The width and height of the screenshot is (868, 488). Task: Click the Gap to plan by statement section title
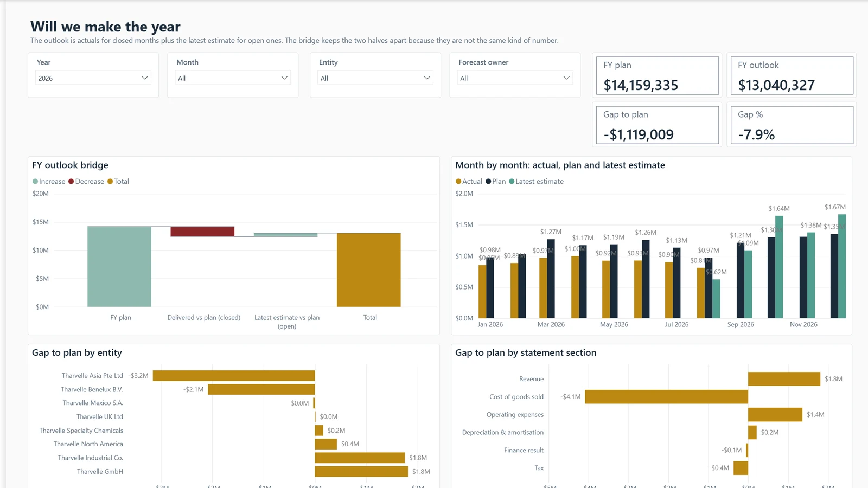click(526, 353)
